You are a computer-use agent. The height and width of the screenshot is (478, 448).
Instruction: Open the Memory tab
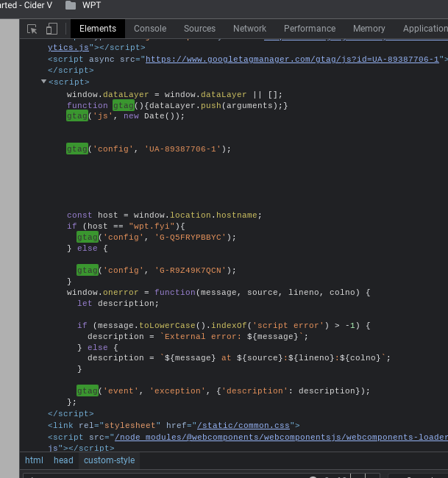tap(369, 29)
